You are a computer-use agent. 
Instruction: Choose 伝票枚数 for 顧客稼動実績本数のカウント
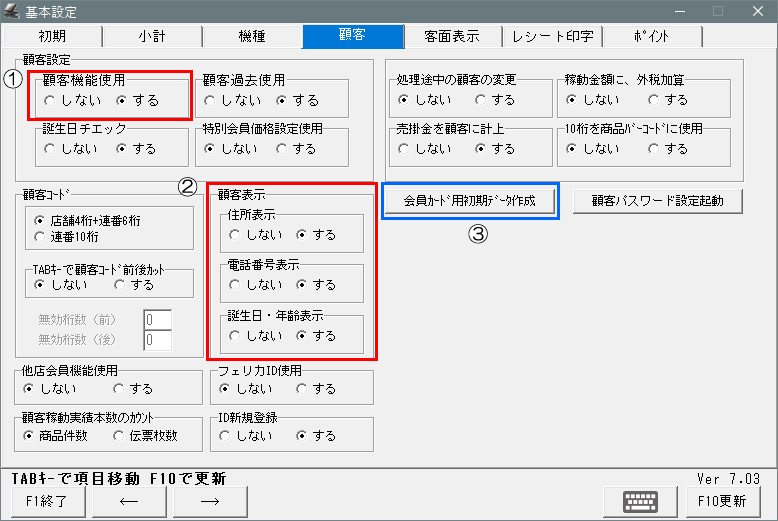(x=120, y=436)
